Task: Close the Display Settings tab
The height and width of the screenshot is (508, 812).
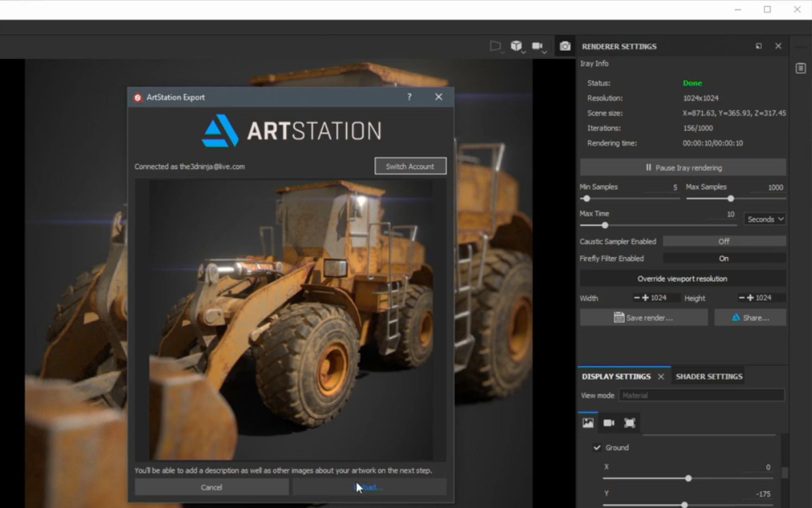Action: [661, 376]
